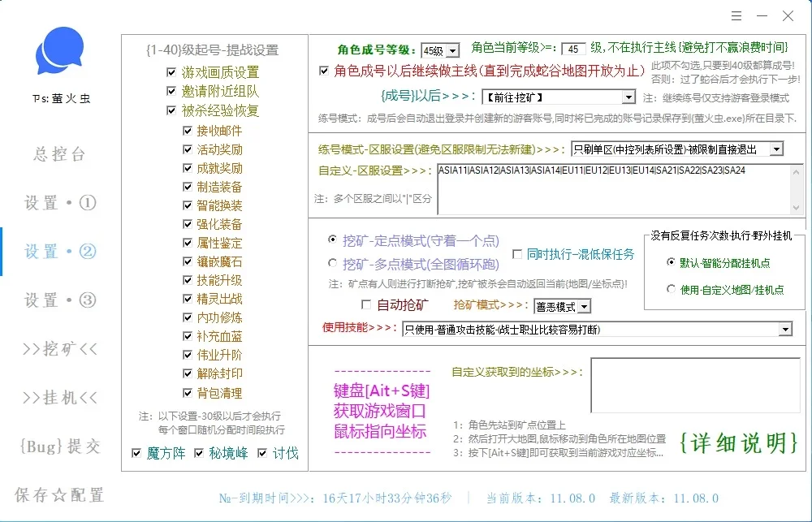Toggle 讨伐 checkbox
The image size is (812, 522).
262,453
